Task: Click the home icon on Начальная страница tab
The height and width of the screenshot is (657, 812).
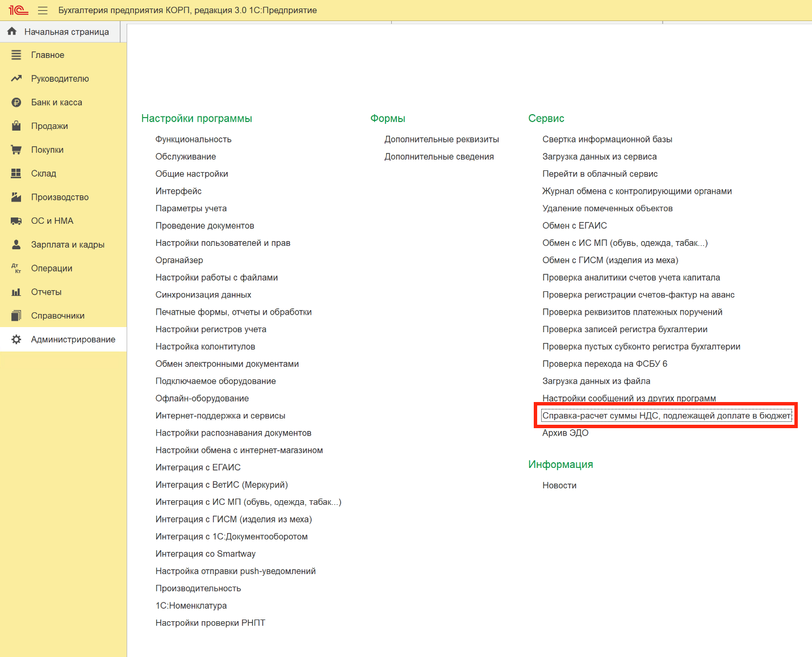Action: 12,31
